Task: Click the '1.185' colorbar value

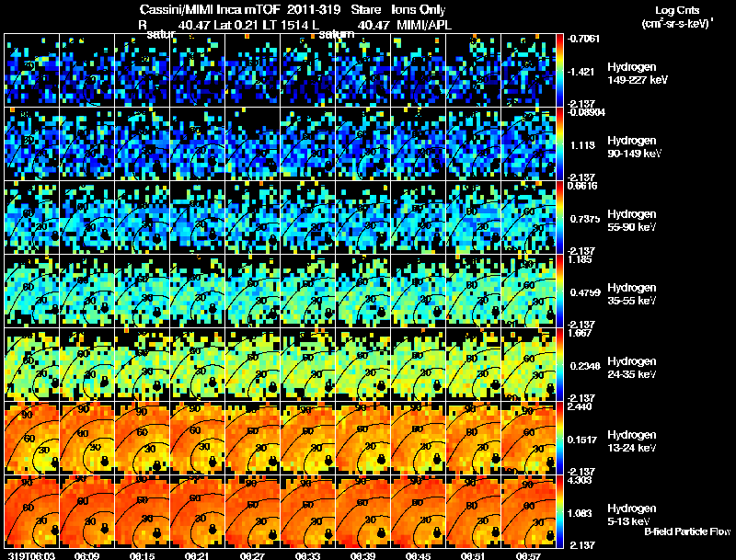Action: click(x=580, y=259)
